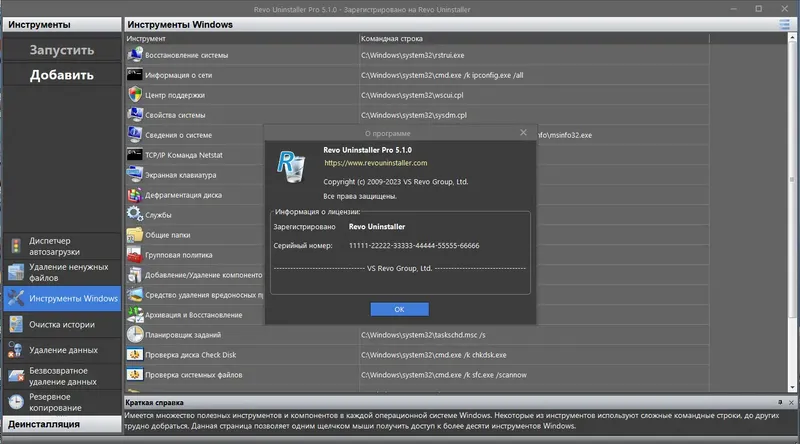Click the Безвозвратное удаление данных icon
800x444 pixels.
click(16, 376)
